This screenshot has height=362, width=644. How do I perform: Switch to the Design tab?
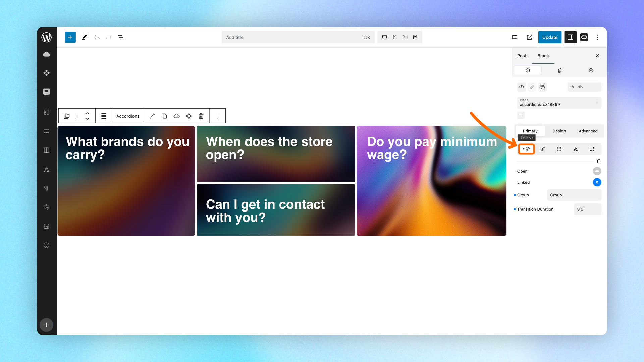point(559,131)
